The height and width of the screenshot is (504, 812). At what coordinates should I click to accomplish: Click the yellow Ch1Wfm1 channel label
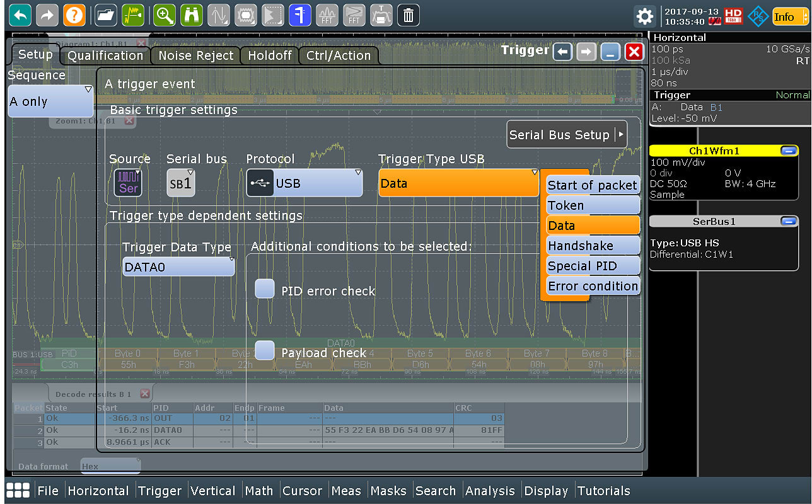click(x=714, y=151)
